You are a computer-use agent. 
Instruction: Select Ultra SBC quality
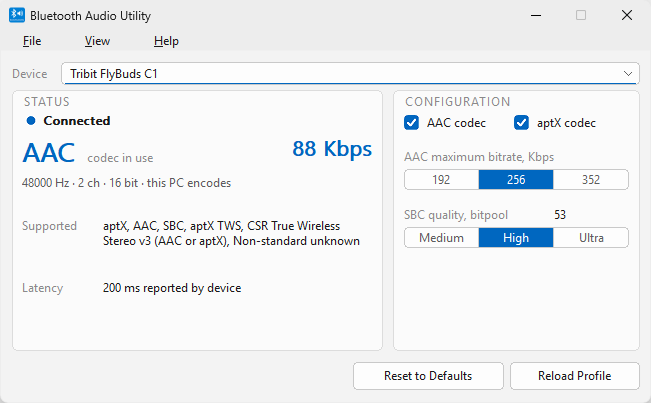(x=590, y=238)
